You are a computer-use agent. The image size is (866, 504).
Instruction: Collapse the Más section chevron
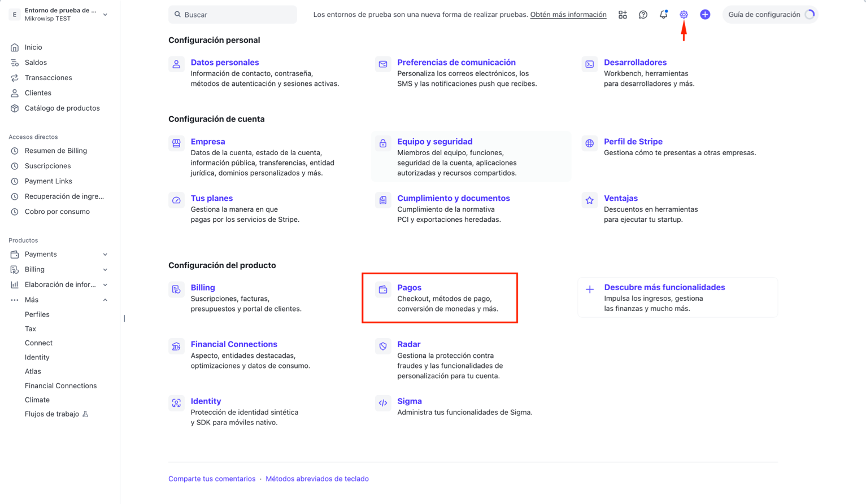coord(105,300)
